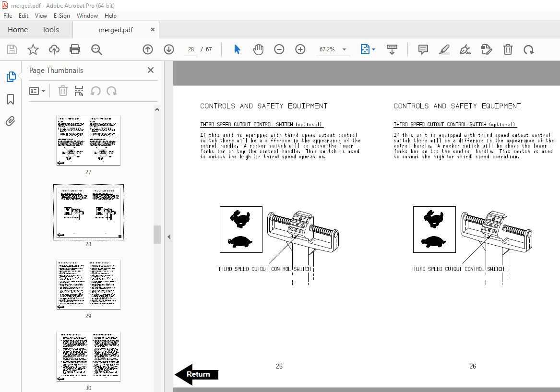Open the Add Comment tool
Viewport: 560px width, 392px height.
click(423, 49)
